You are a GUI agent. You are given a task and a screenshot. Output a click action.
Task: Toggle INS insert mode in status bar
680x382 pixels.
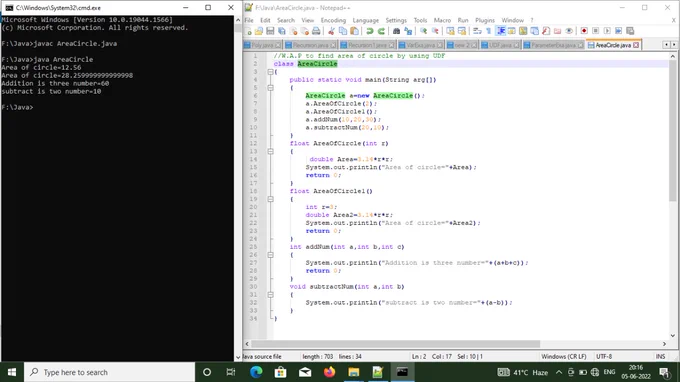pyautogui.click(x=660, y=356)
